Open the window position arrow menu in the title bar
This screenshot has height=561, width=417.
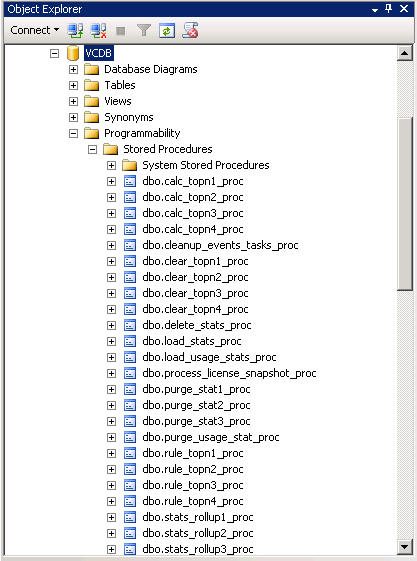(375, 10)
